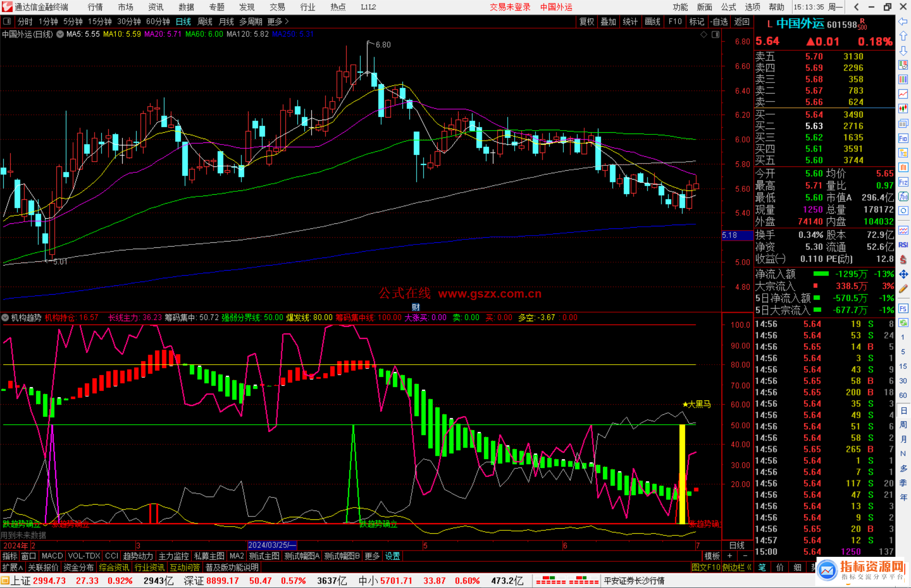The image size is (911, 588).
Task: Open the 行情 menu
Action: point(95,7)
